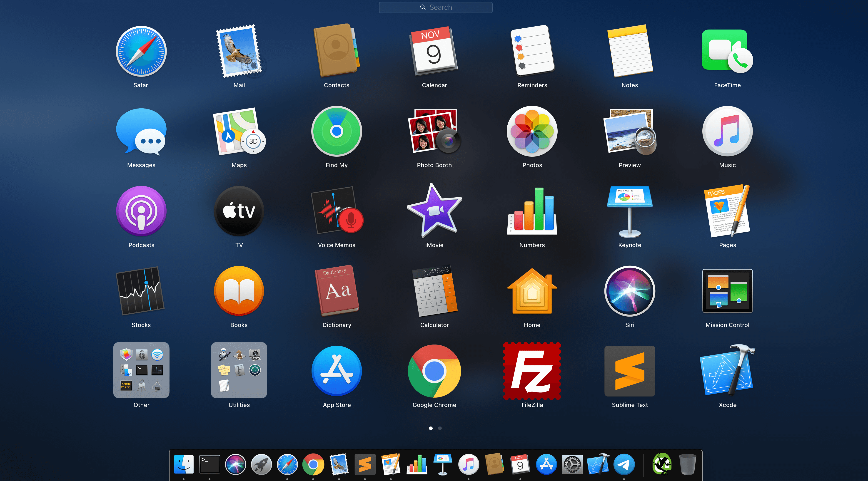
Task: Open Safari from Launchpad grid
Action: tap(141, 51)
